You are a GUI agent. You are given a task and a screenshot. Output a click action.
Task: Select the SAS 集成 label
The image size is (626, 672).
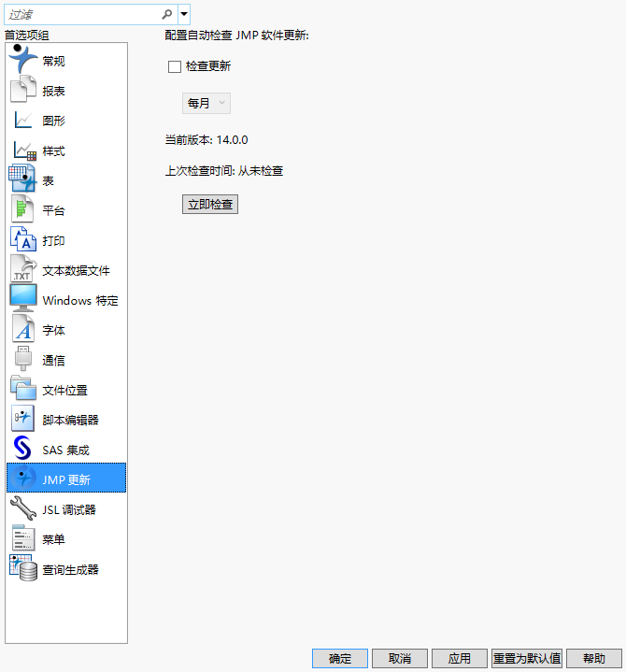65,450
